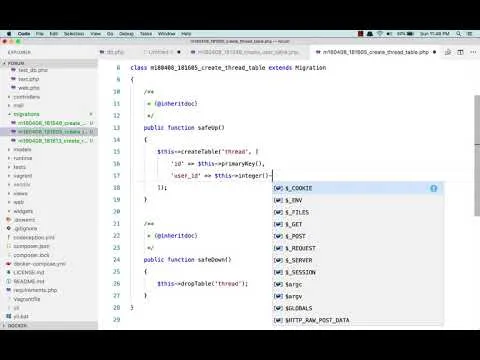Select the $_SERVER autocomplete suggestion
This screenshot has width=480, height=360.
coord(358,260)
